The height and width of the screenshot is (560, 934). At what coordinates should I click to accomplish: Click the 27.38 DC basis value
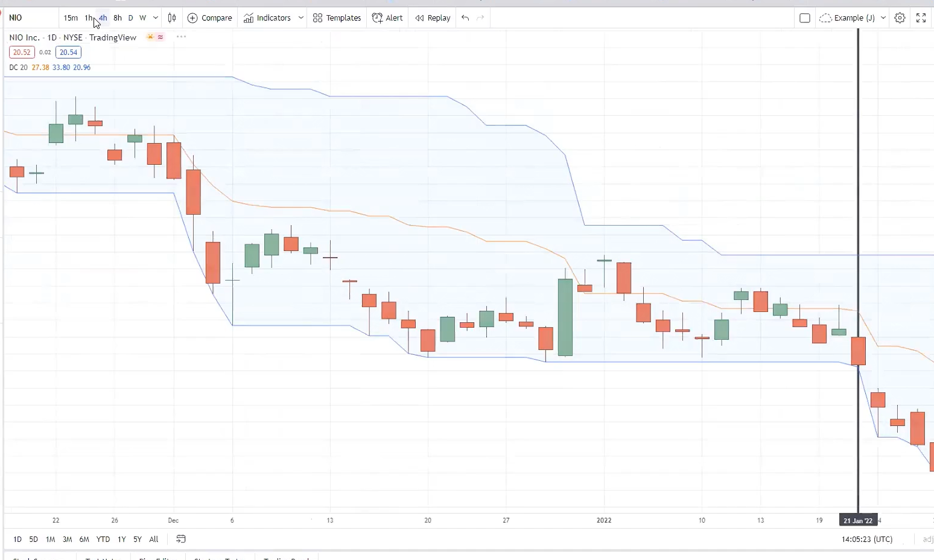[40, 68]
